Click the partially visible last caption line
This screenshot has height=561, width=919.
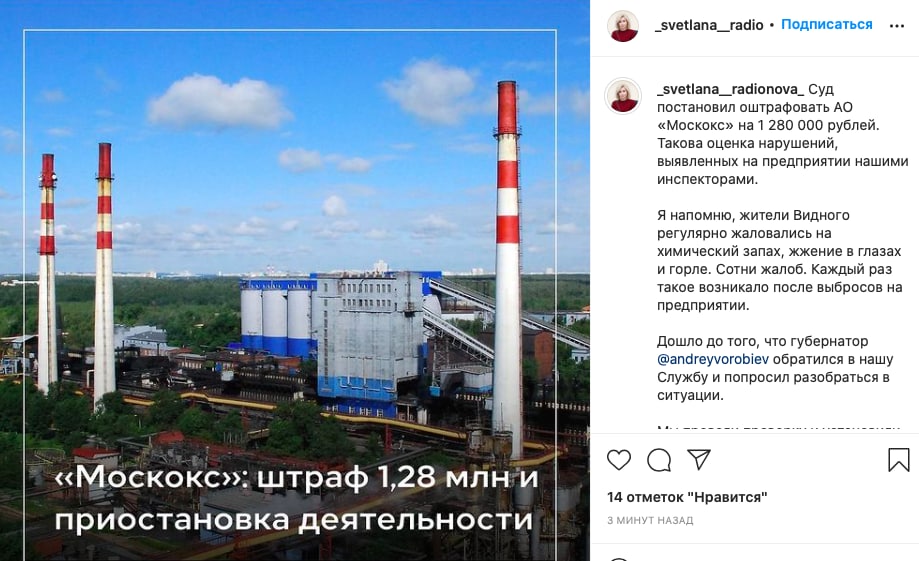pyautogui.click(x=779, y=429)
